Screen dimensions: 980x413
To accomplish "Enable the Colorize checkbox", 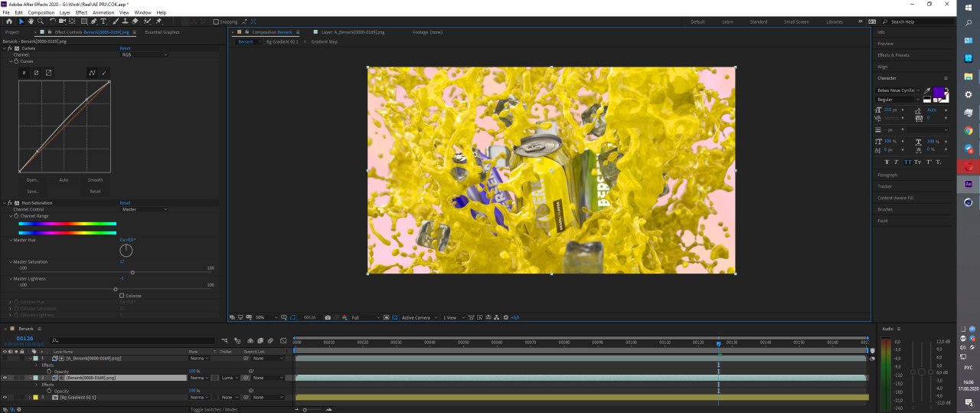I will (122, 296).
